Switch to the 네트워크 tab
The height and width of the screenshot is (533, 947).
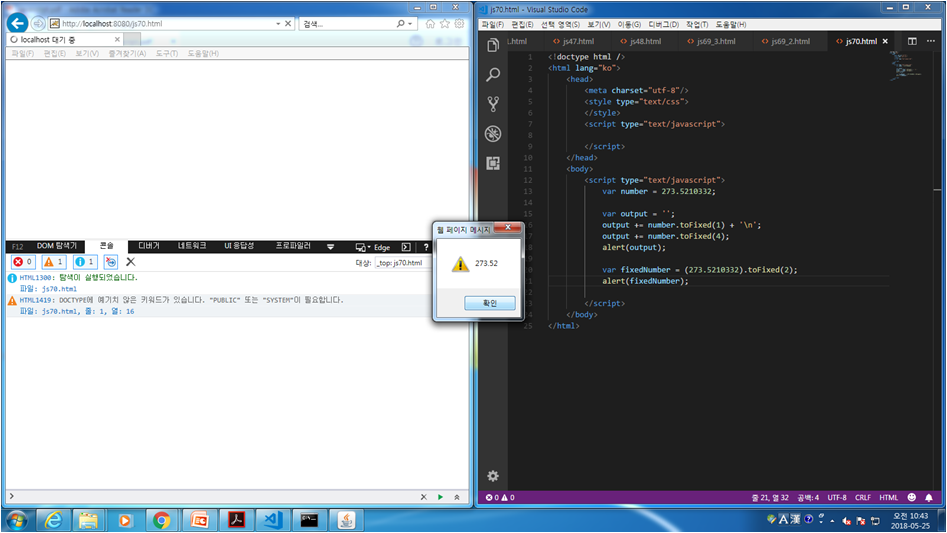tap(191, 246)
